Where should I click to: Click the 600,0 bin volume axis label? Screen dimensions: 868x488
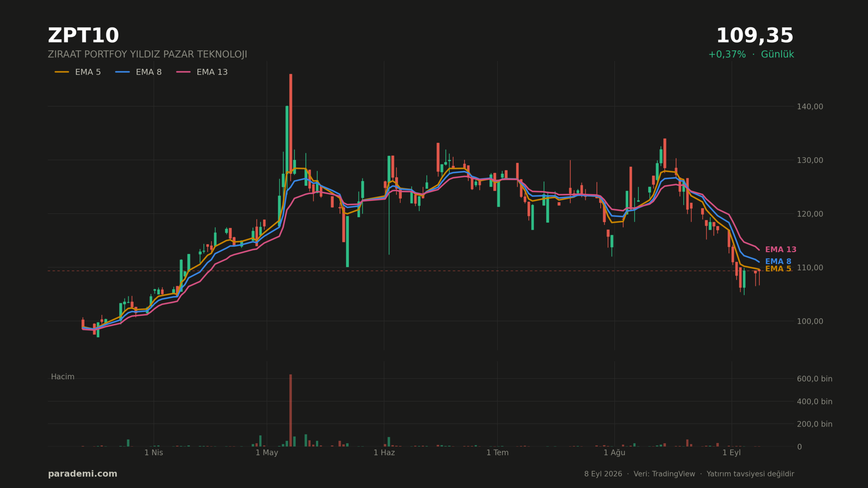814,379
